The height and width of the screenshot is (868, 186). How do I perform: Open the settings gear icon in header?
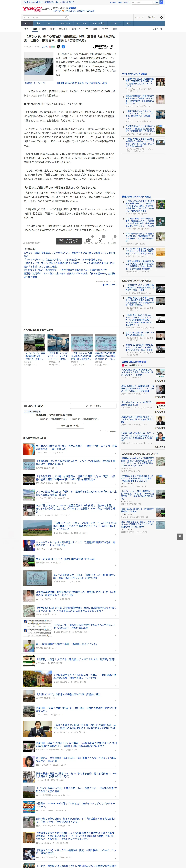[x=161, y=18]
